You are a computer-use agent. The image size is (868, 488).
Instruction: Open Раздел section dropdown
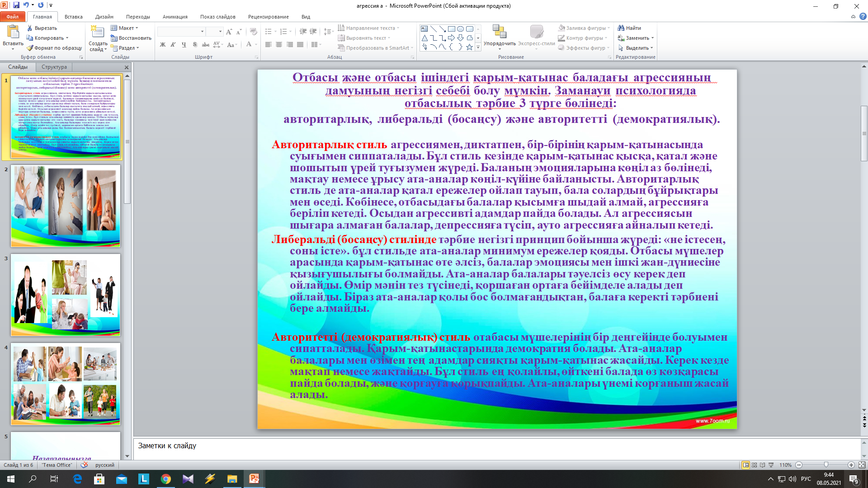(x=125, y=48)
